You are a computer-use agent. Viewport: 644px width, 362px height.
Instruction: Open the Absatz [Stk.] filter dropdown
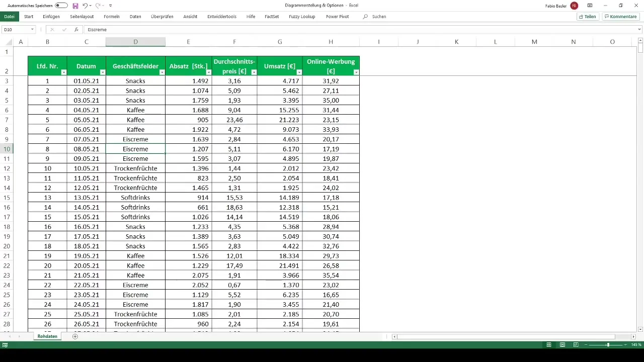(x=209, y=72)
